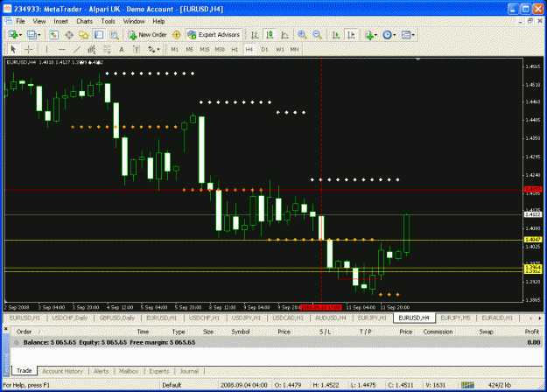Switch chart to Candlesticks style
The image size is (547, 392).
click(x=270, y=35)
